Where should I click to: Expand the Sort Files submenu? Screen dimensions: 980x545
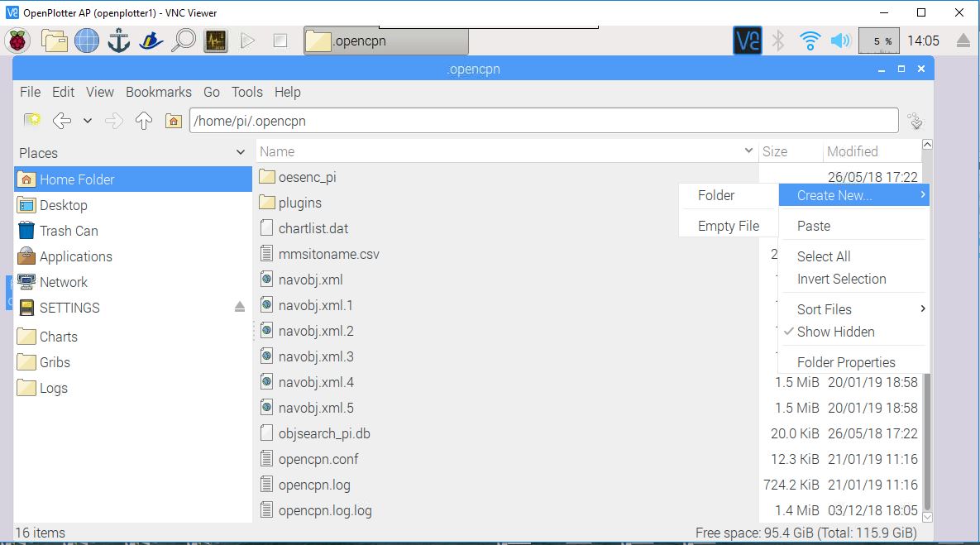(823, 308)
